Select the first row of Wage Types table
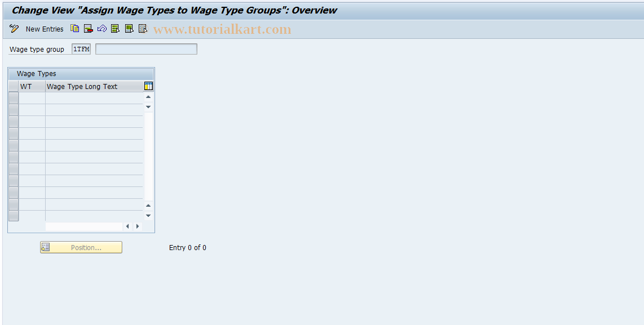 (14, 98)
